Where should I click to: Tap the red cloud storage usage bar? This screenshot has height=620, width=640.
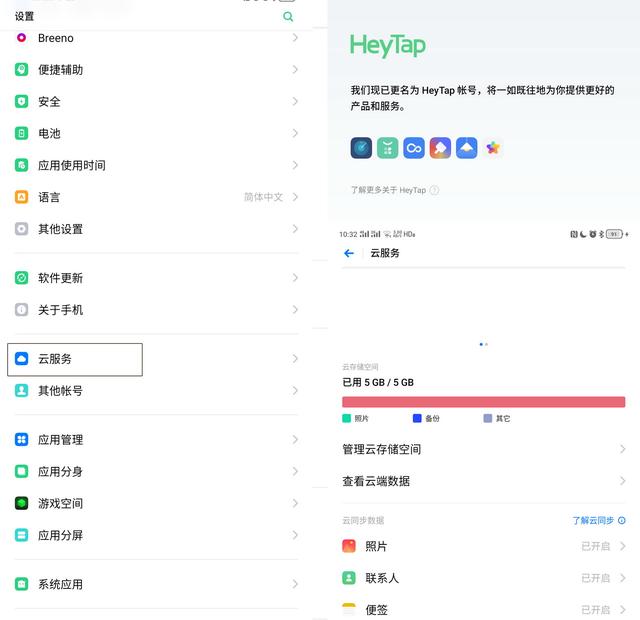coord(484,402)
